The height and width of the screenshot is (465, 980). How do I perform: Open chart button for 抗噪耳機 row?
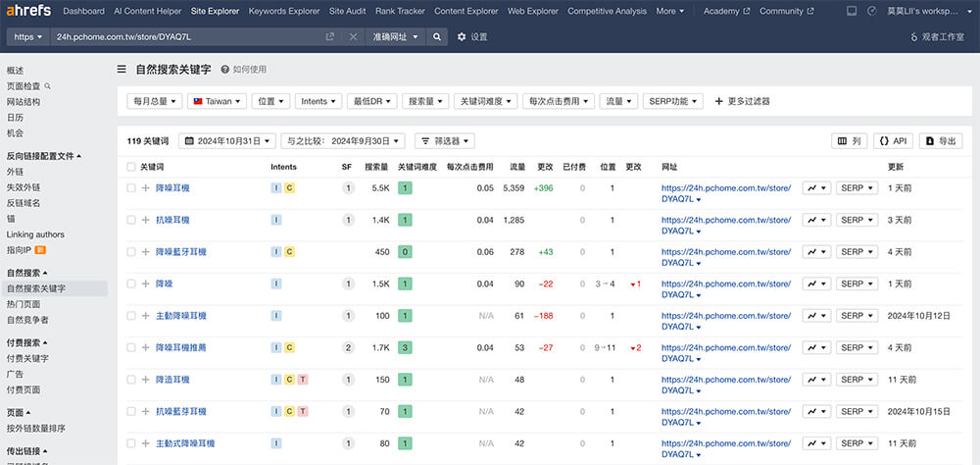(817, 220)
